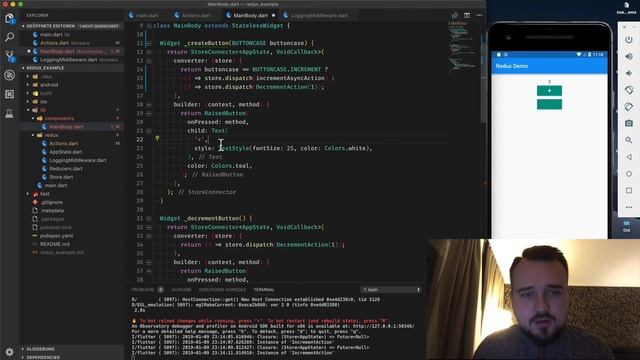Viewport: 640px width, 360px height.
Task: Tap the teal plus button in the phone app
Action: pyautogui.click(x=549, y=91)
